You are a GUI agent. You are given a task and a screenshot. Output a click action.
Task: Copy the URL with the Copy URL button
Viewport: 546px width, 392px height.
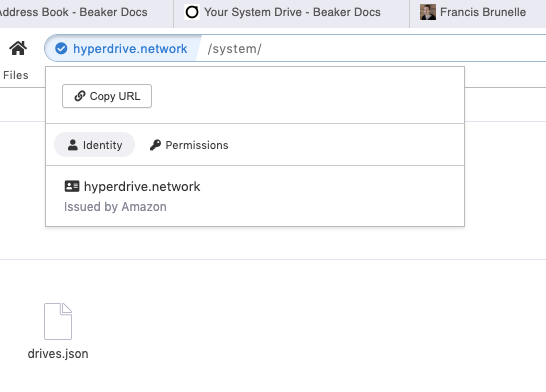pos(107,96)
